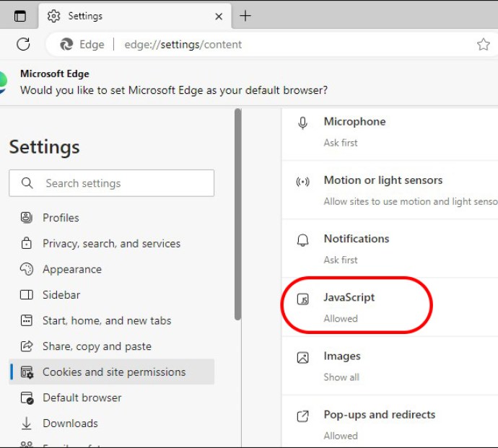
Task: Focus the Search settings field
Action: pos(111,183)
